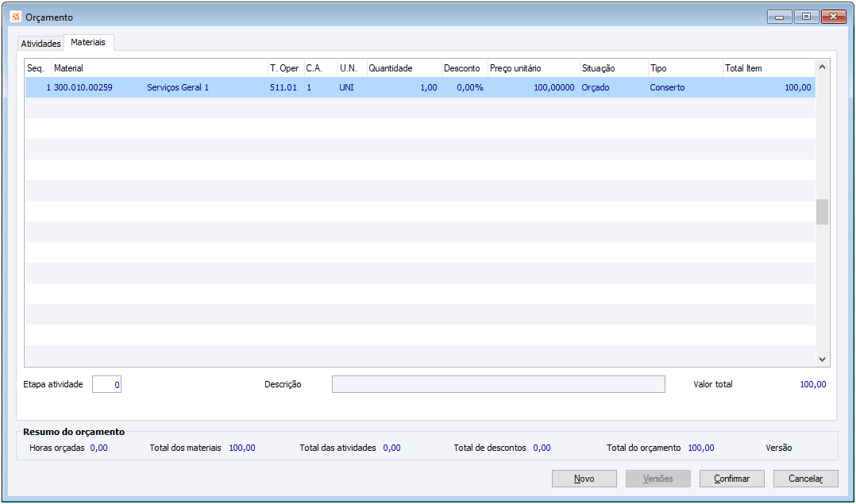The width and height of the screenshot is (856, 504).
Task: Click the Material column header
Action: pos(160,68)
